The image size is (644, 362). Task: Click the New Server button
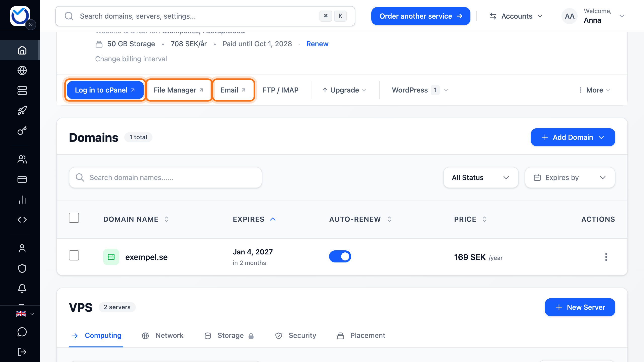click(580, 307)
